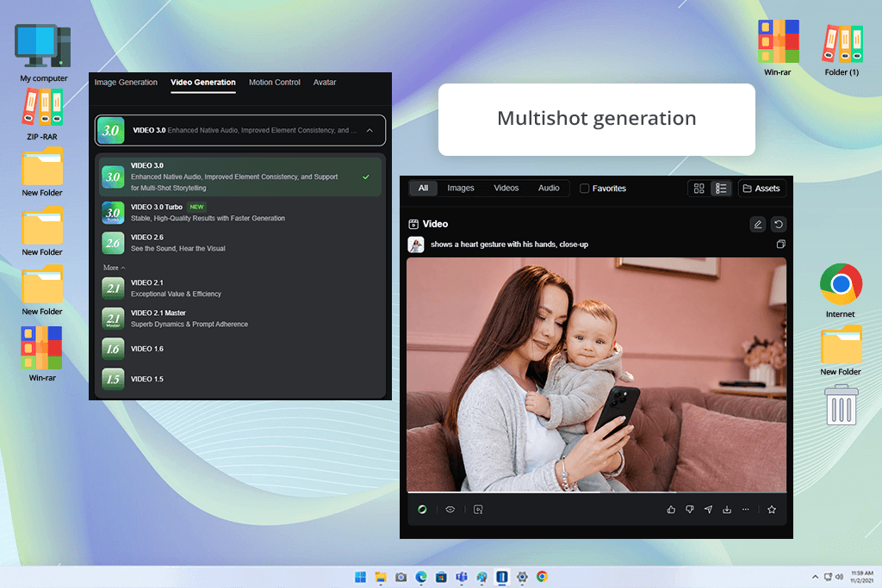Viewport: 882px width, 588px height.
Task: Open the Recycle Bin trash icon
Action: [x=841, y=404]
